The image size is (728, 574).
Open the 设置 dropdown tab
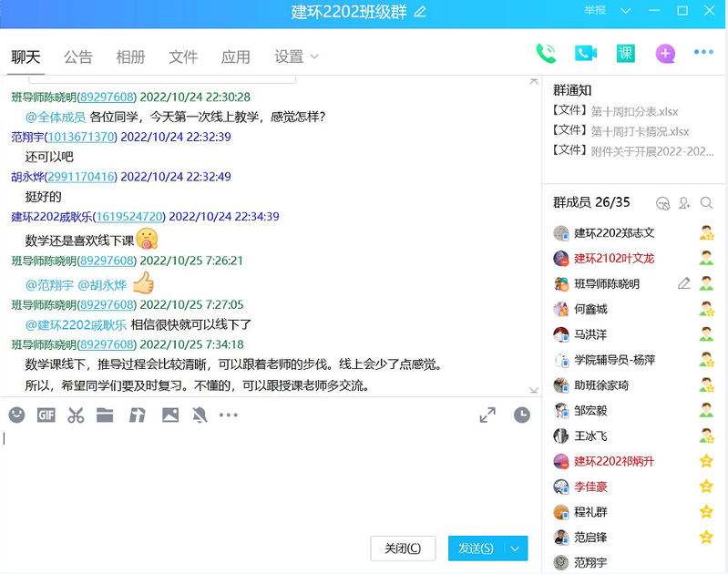pyautogui.click(x=296, y=56)
